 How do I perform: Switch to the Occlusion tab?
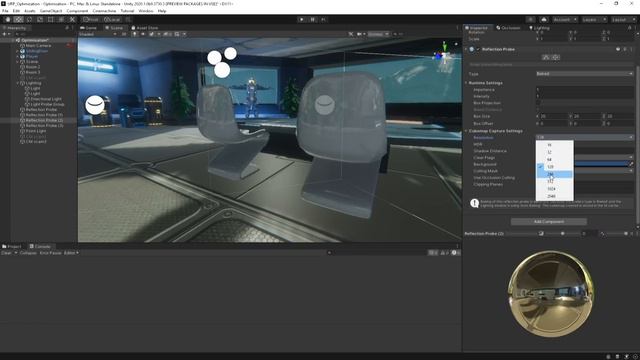click(508, 28)
